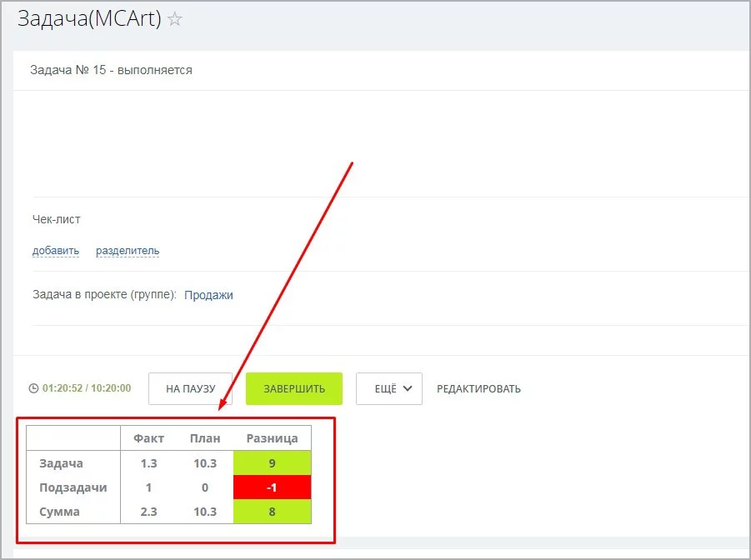The height and width of the screenshot is (560, 751).
Task: Click the разделитель checklist link
Action: 128,251
